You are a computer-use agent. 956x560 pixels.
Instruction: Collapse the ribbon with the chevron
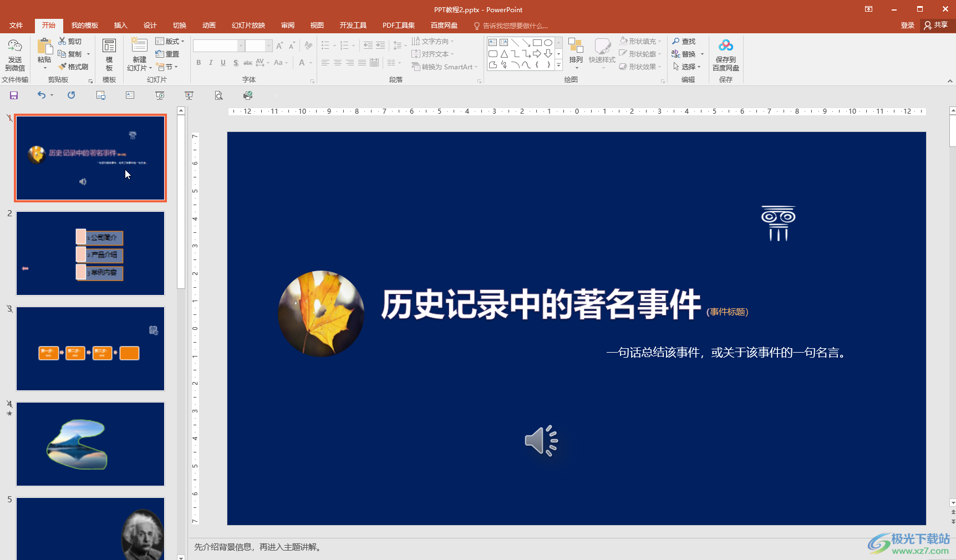coord(950,81)
